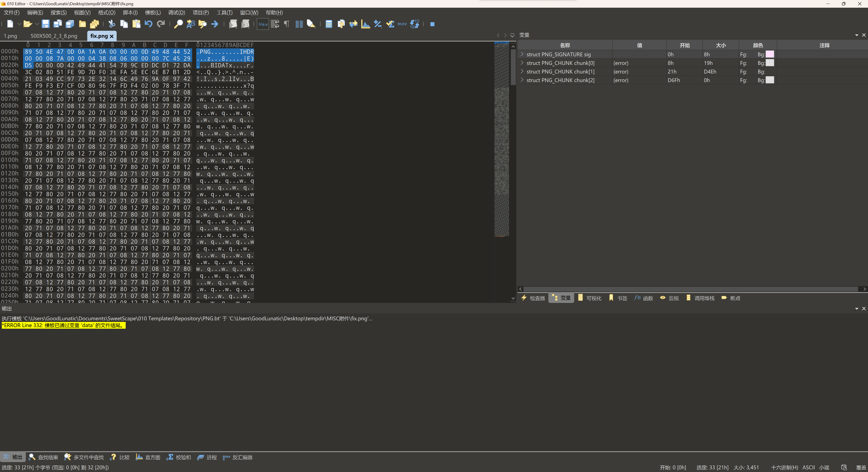Open the 搜索(S) menu

(x=59, y=12)
